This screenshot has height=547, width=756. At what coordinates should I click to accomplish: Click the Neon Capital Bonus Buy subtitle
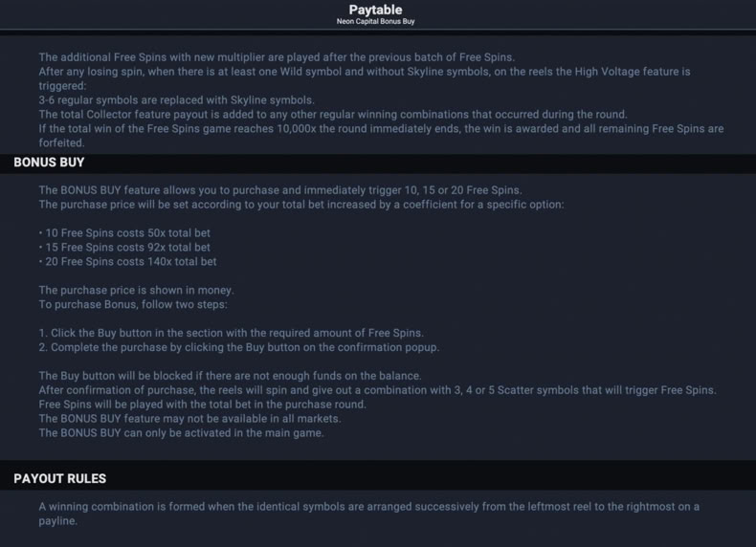pyautogui.click(x=375, y=21)
